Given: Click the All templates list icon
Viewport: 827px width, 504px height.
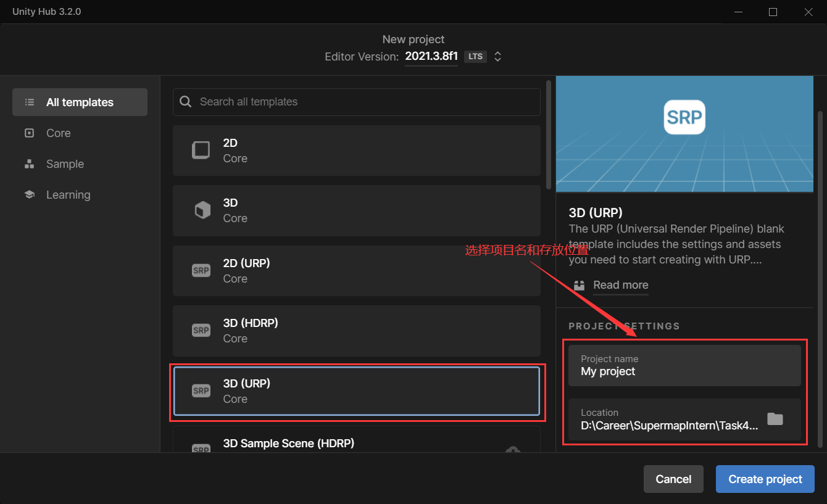Looking at the screenshot, I should [x=29, y=102].
